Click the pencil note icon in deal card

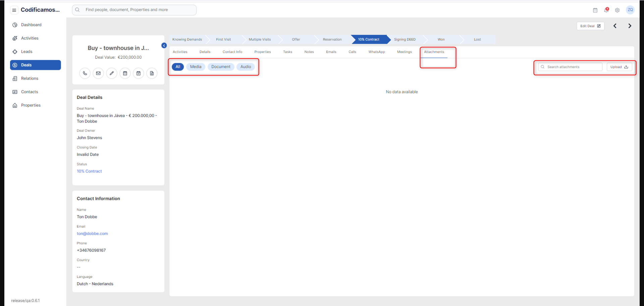coord(112,73)
